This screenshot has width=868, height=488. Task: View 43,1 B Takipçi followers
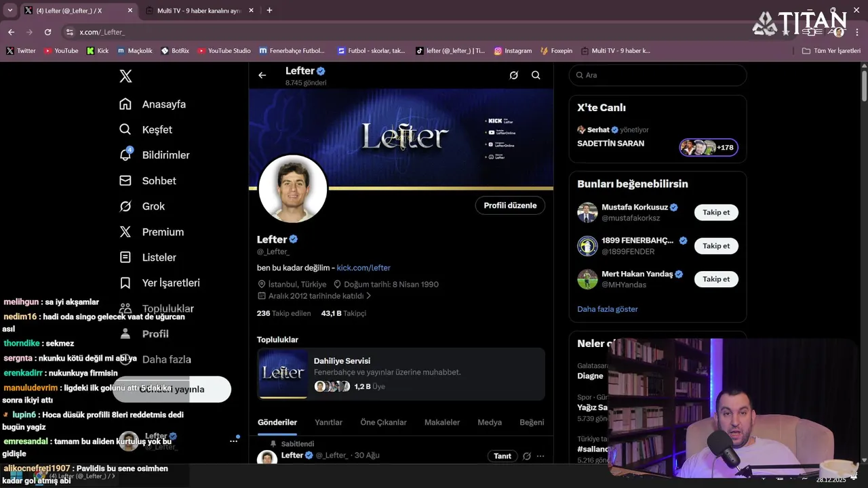pyautogui.click(x=344, y=313)
